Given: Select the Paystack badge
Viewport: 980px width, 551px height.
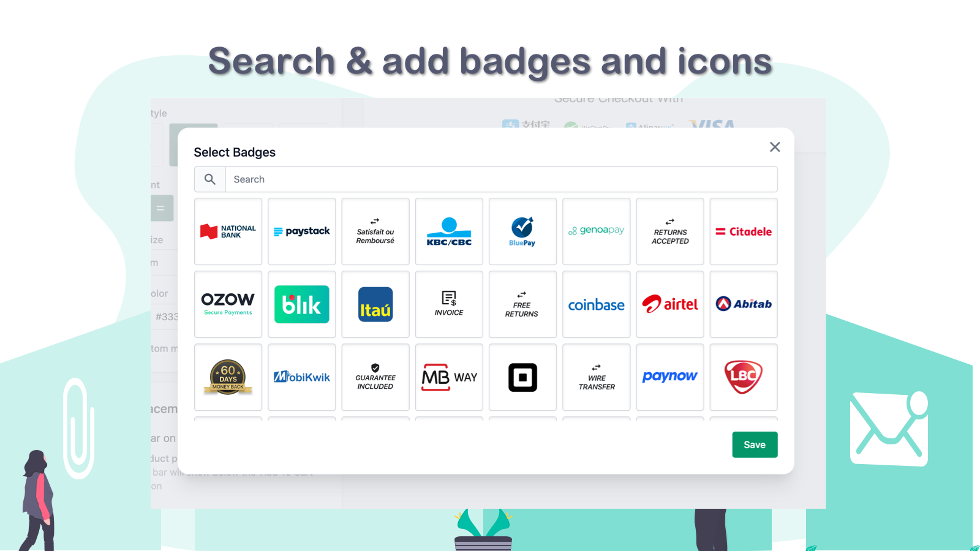Looking at the screenshot, I should pyautogui.click(x=302, y=231).
